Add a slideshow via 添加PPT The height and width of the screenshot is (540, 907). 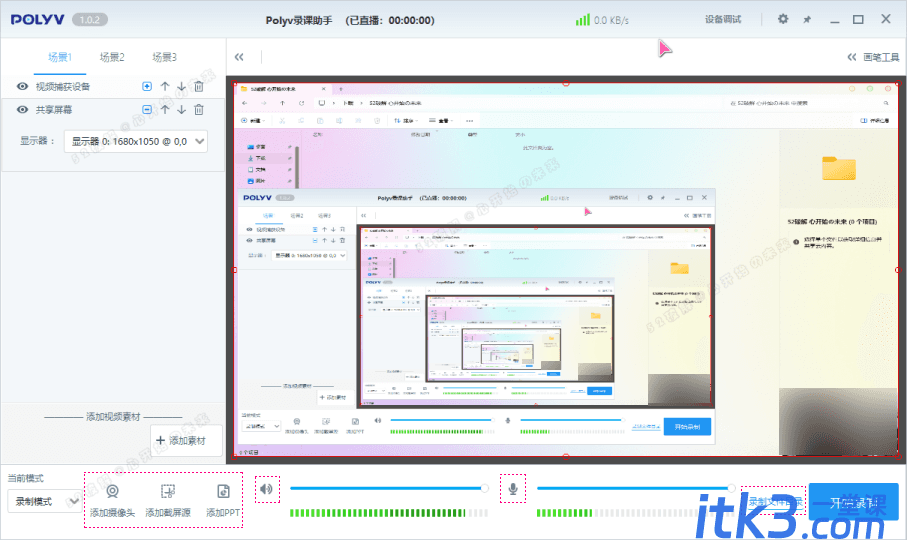tap(223, 501)
